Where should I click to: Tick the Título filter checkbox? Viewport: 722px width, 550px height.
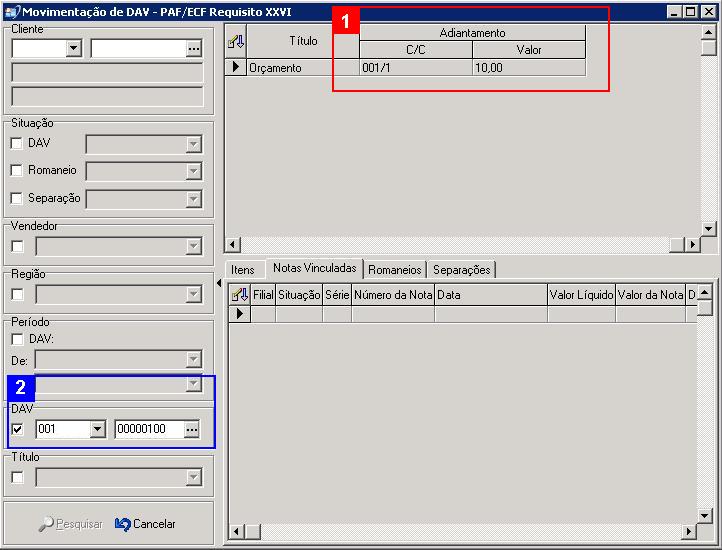[17, 477]
